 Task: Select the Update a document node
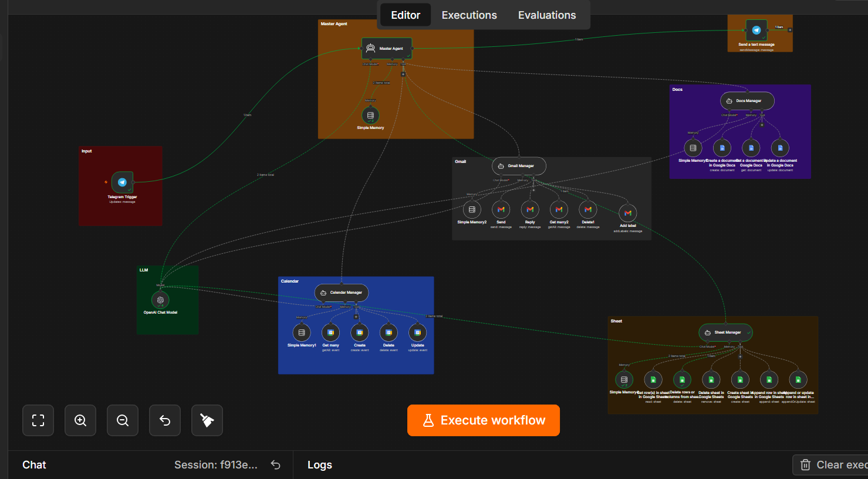click(780, 148)
